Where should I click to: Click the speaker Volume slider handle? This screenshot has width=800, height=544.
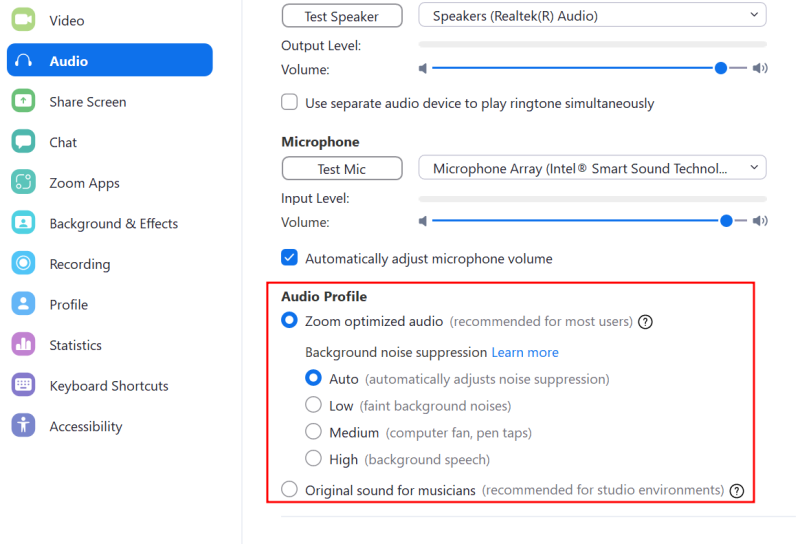click(x=720, y=68)
